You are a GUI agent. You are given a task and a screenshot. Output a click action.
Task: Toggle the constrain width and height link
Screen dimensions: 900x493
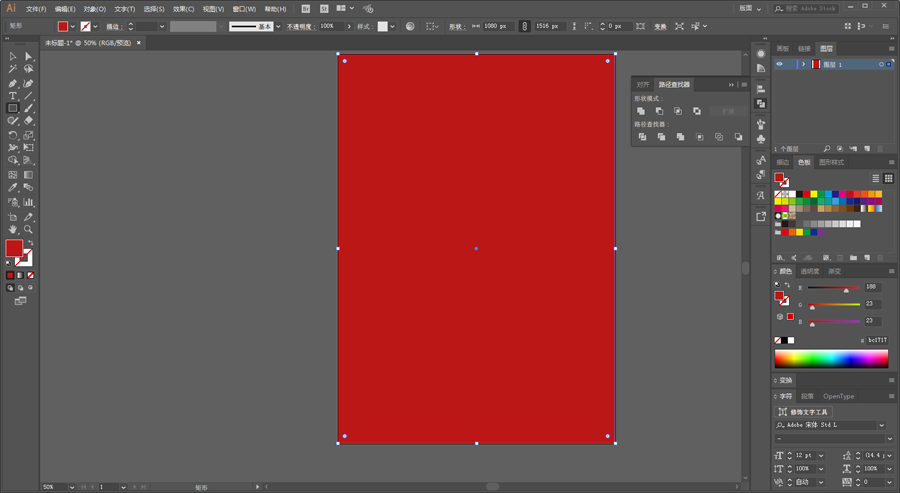click(x=525, y=26)
